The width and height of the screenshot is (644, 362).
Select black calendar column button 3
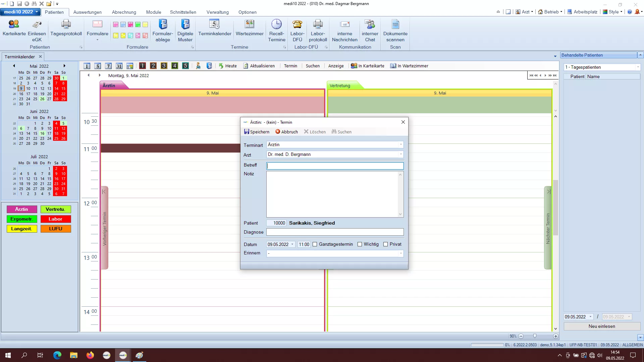pyautogui.click(x=164, y=66)
